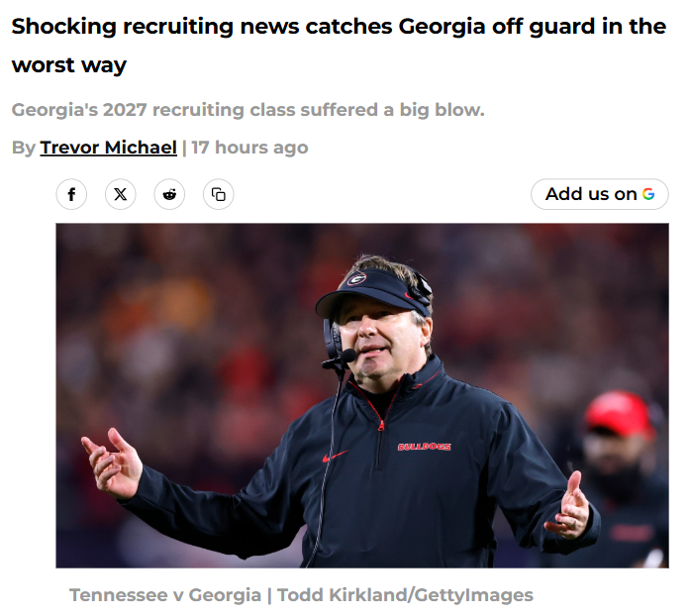Open author Trevor Michael's page
690x616 pixels.
(x=108, y=148)
